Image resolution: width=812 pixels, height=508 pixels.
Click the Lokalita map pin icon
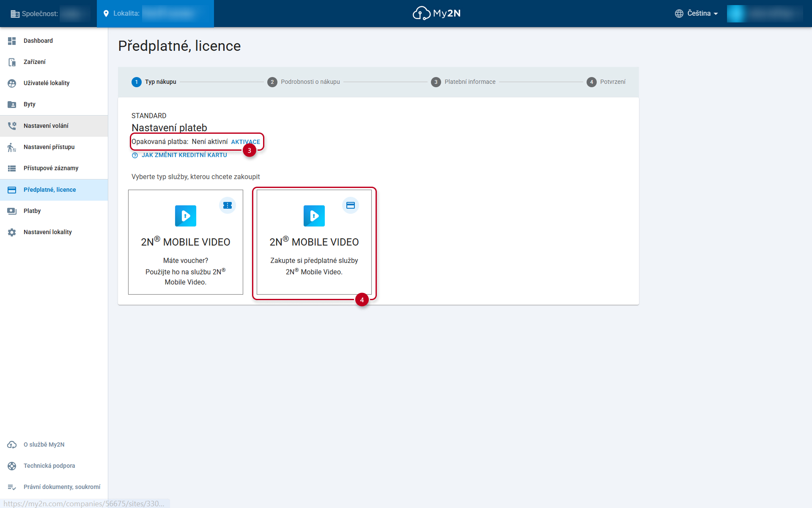pos(106,14)
